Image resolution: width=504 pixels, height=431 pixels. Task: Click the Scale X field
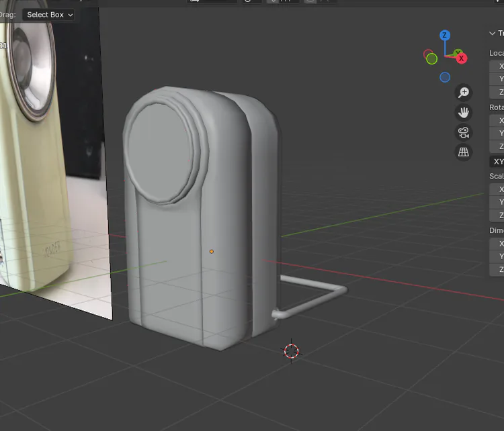tap(497, 189)
